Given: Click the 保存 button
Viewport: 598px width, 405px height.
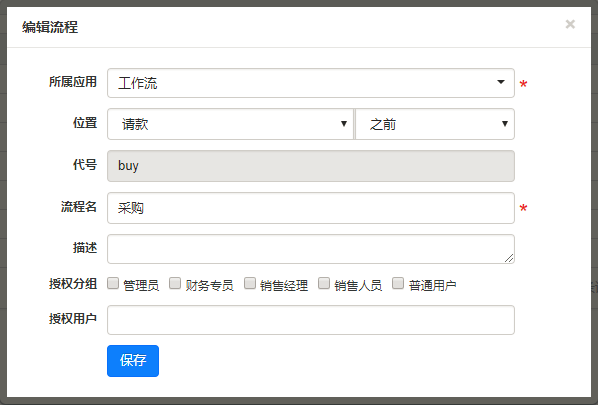Looking at the screenshot, I should (x=133, y=361).
